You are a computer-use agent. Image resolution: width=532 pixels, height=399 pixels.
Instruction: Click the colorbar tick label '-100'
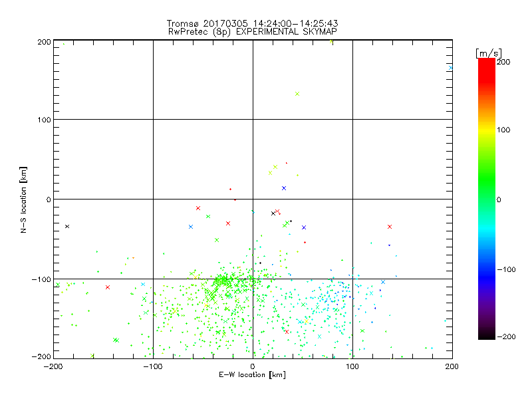tap(506, 270)
